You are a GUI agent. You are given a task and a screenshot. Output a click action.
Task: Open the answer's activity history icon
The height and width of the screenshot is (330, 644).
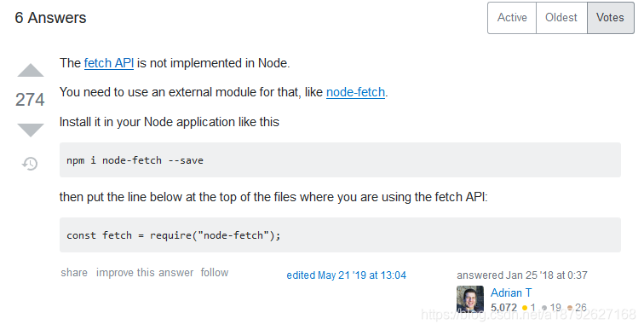click(x=30, y=164)
